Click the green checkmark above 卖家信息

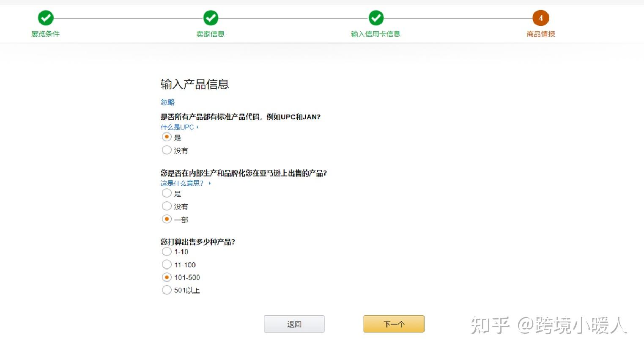(211, 18)
